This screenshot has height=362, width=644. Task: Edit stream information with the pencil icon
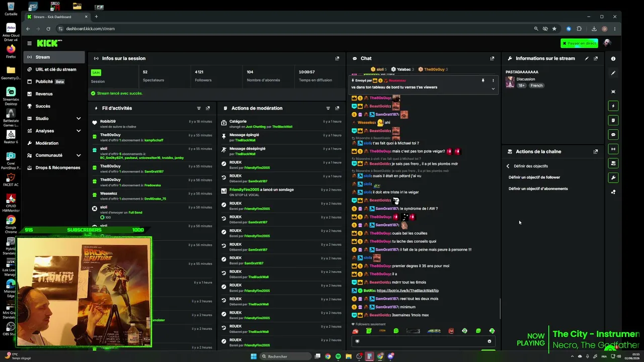(587, 58)
